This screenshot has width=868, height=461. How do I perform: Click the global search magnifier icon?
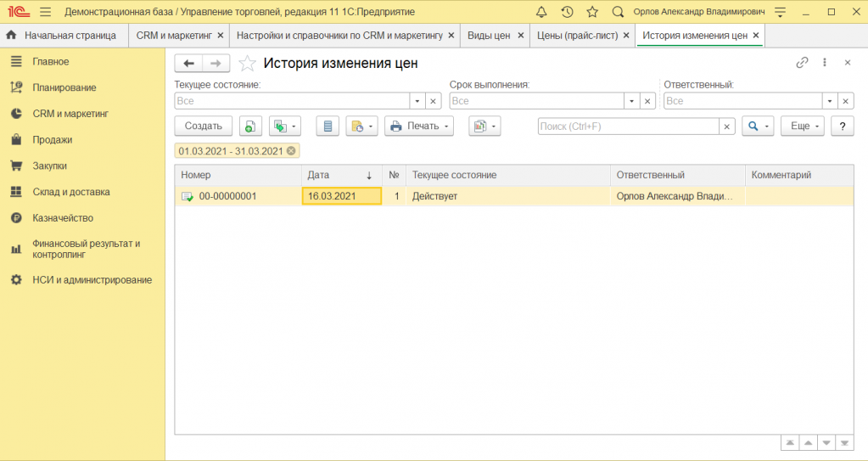[618, 12]
